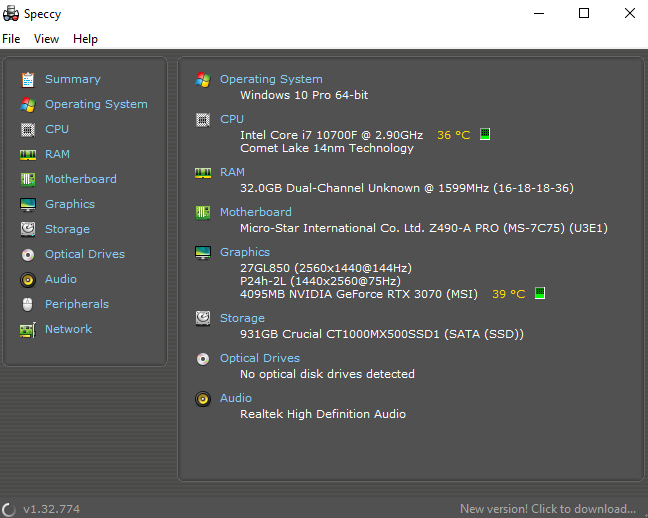Click the Windows flag icon in summary panel
The height and width of the screenshot is (518, 648).
(x=203, y=79)
